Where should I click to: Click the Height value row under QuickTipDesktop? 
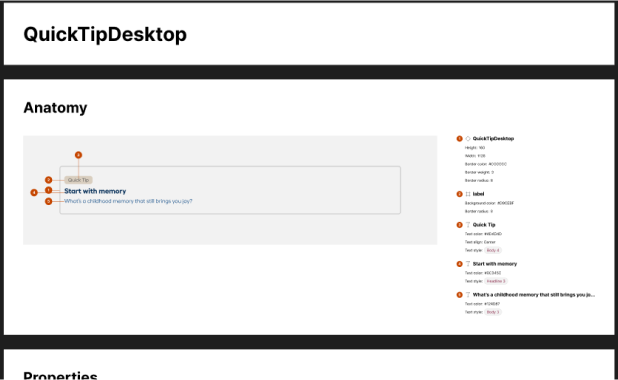click(475, 148)
